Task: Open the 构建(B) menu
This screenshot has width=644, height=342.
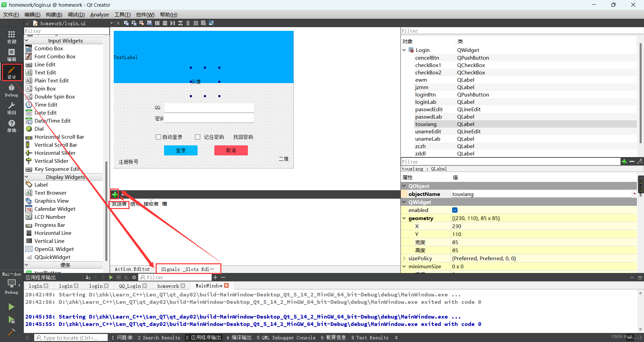Action: (x=54, y=14)
